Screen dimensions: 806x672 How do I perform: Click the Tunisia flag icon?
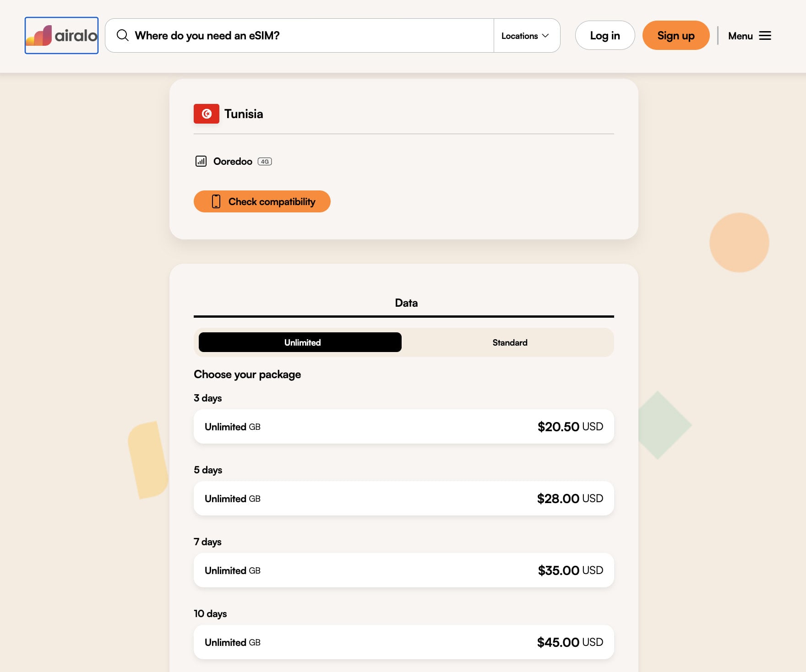[x=207, y=114]
